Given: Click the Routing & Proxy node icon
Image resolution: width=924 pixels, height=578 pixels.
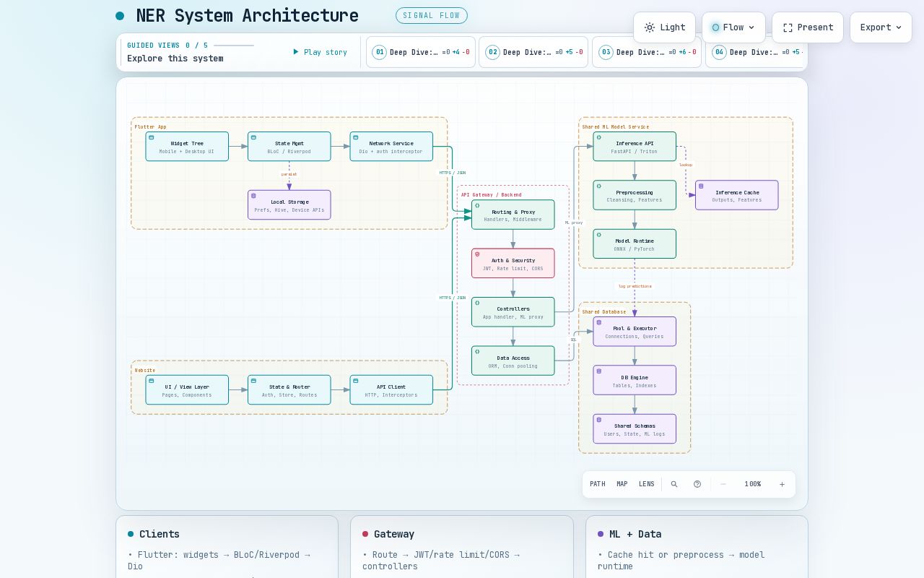Looking at the screenshot, I should coord(477,206).
